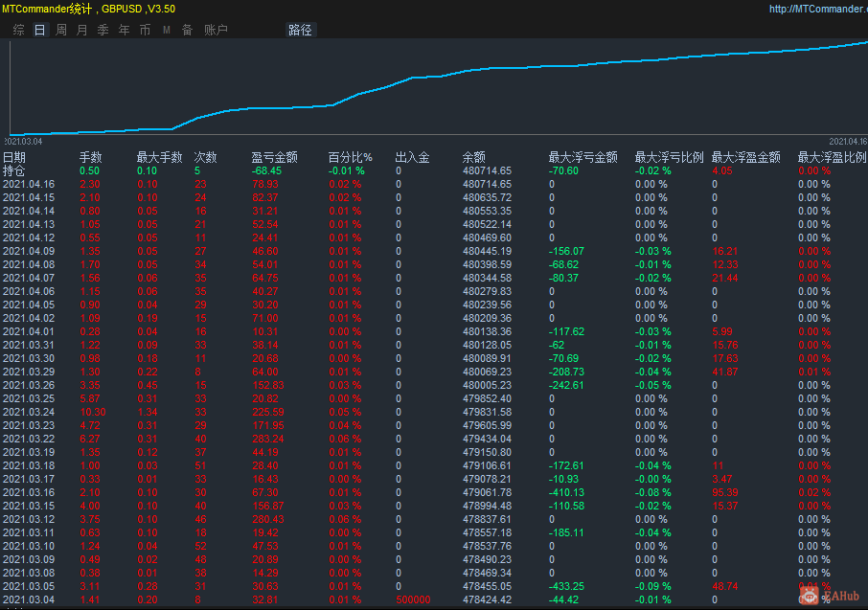Open the 周 weekly statistics tab
Screen dimensions: 868x610
click(60, 30)
